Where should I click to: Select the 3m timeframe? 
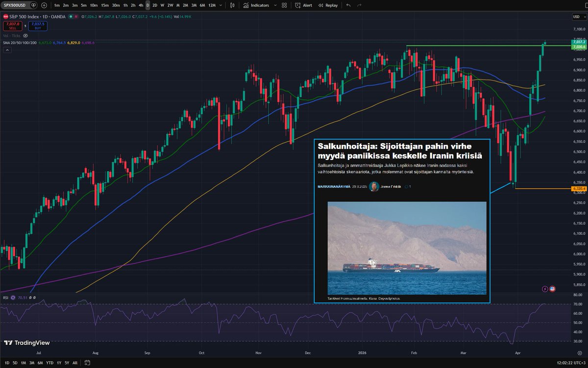coord(74,5)
